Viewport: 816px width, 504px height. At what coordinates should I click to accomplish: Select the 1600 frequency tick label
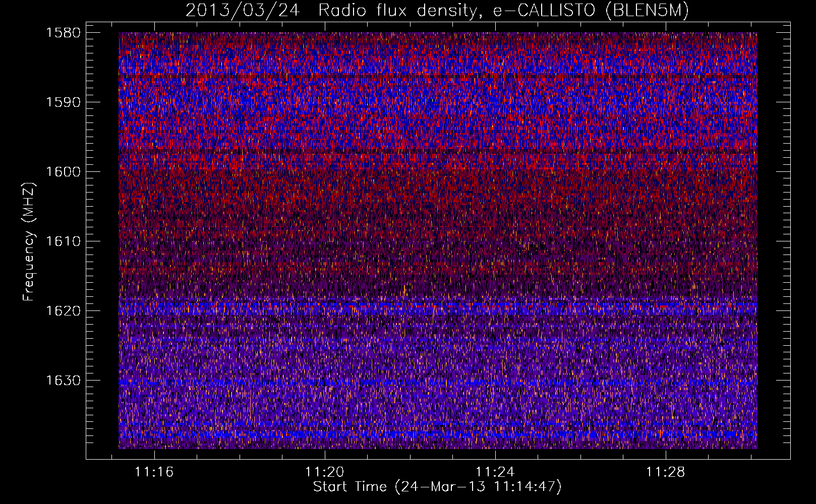point(63,172)
